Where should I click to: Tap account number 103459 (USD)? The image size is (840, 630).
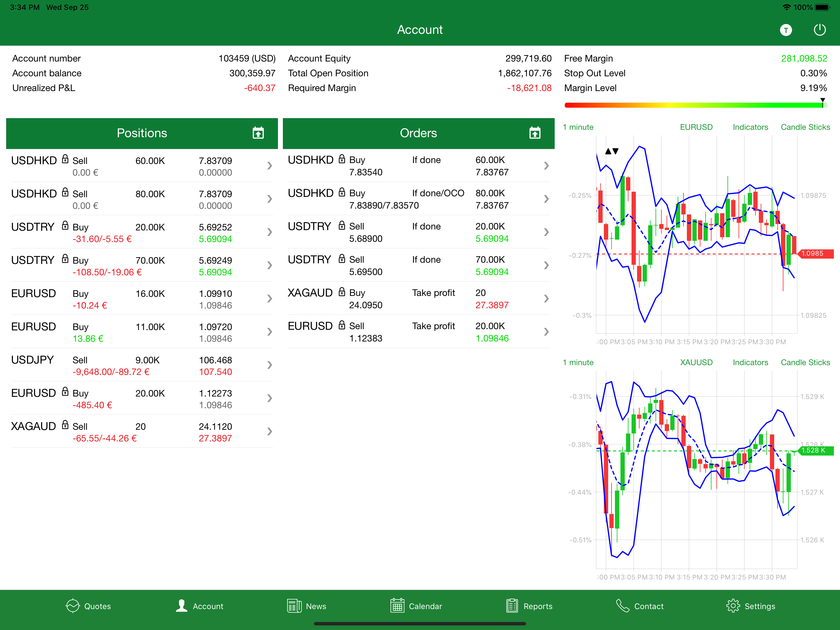click(247, 58)
